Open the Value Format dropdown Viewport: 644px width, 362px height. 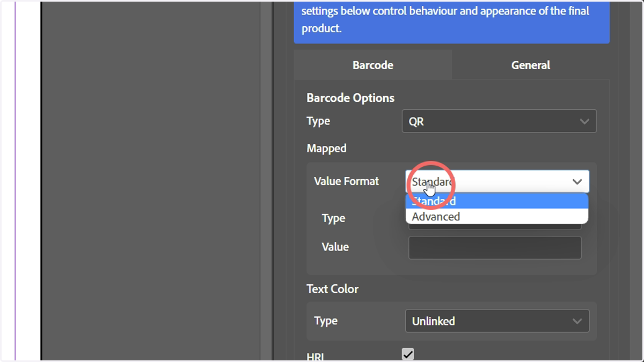click(x=497, y=181)
